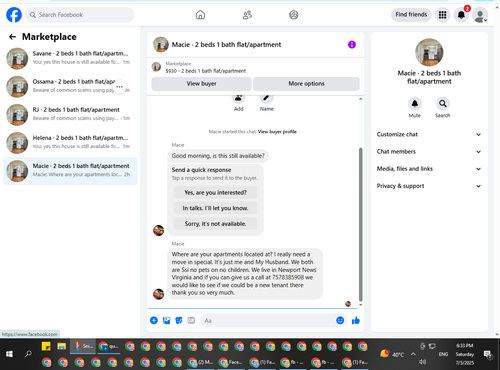Open the purple conversation info icon

coord(352,45)
